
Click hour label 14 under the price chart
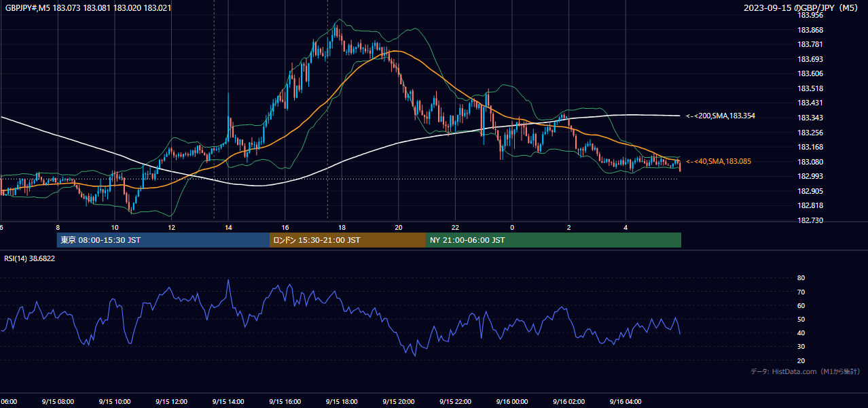click(228, 227)
